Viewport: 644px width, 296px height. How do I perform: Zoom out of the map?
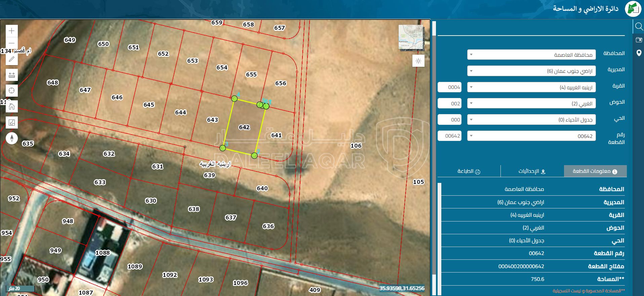(12, 43)
